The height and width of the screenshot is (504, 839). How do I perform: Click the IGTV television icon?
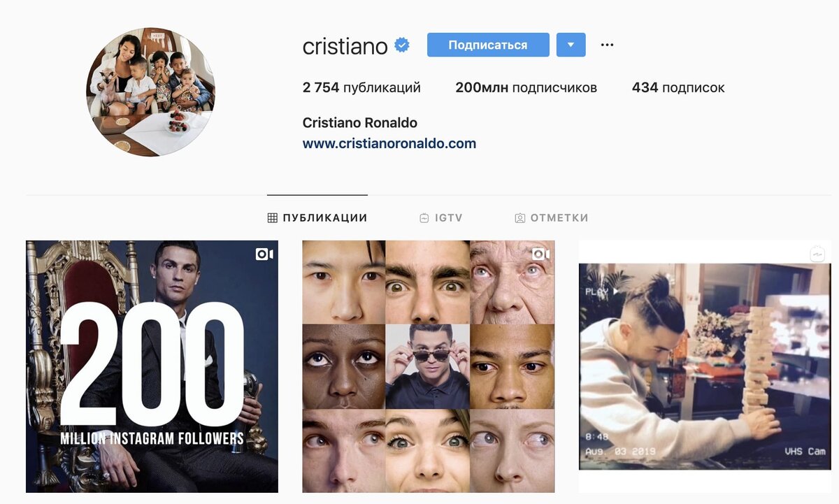tap(424, 218)
